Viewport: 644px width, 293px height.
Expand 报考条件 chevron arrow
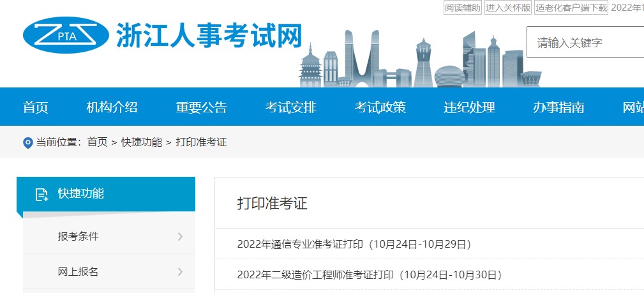point(180,237)
